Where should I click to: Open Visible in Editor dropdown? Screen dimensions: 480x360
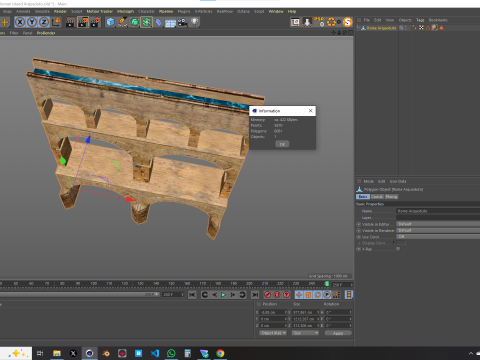438,224
